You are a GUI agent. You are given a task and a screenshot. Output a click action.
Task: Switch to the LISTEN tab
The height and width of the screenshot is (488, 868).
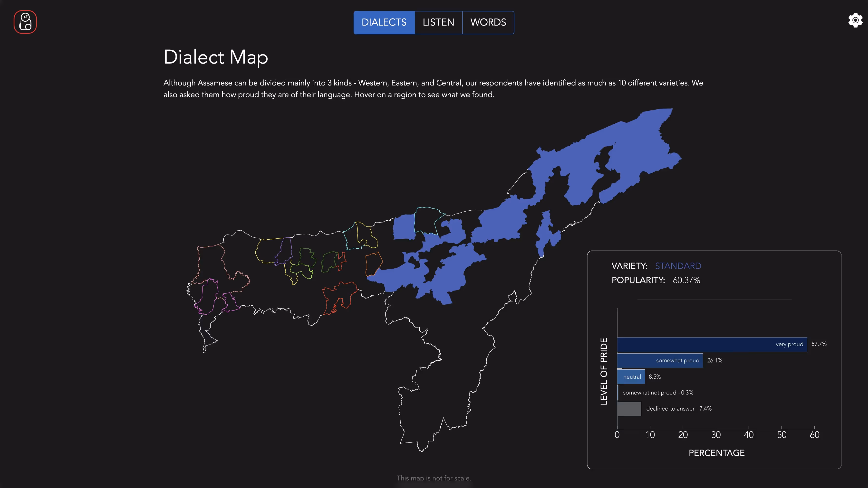[438, 22]
